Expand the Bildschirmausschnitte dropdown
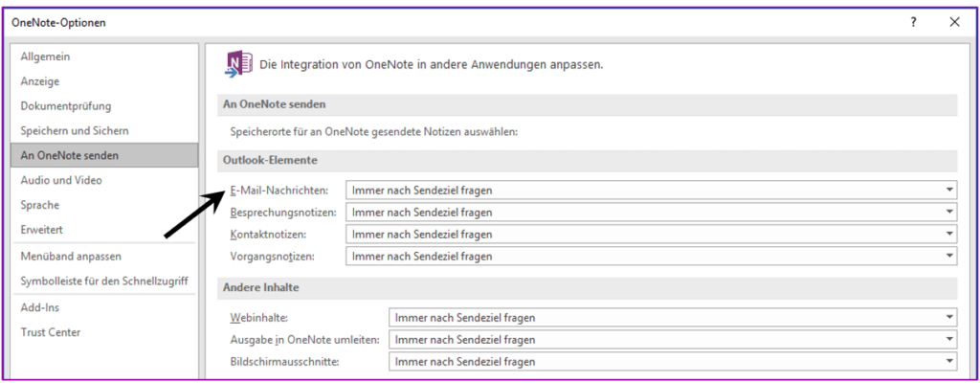 673,362
